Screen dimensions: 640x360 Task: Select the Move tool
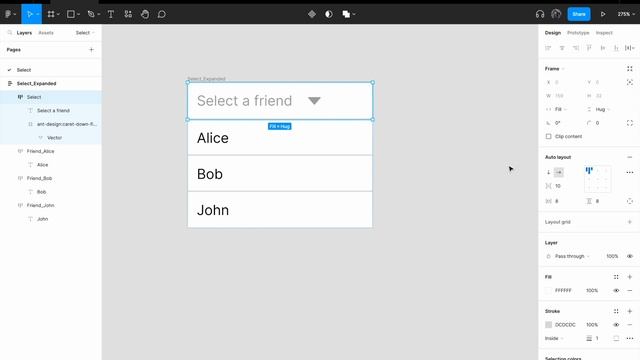tap(29, 14)
